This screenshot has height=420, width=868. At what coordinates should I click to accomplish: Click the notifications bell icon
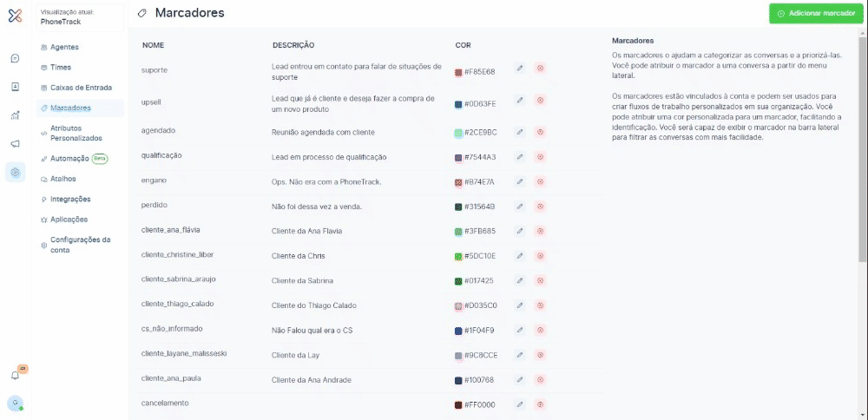15,375
